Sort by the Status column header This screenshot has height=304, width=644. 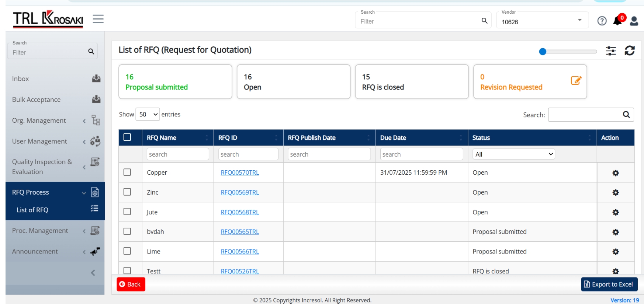[x=532, y=137]
